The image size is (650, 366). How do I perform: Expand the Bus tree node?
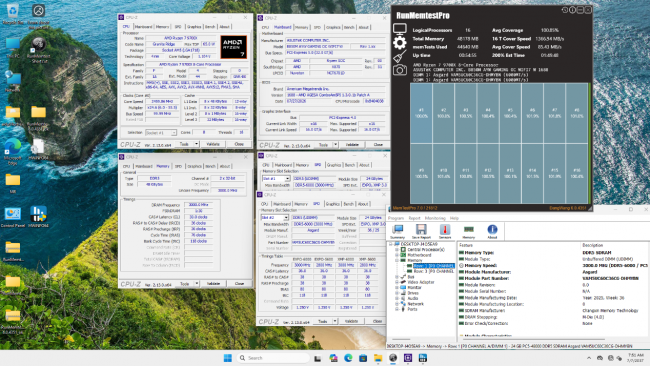397,276
